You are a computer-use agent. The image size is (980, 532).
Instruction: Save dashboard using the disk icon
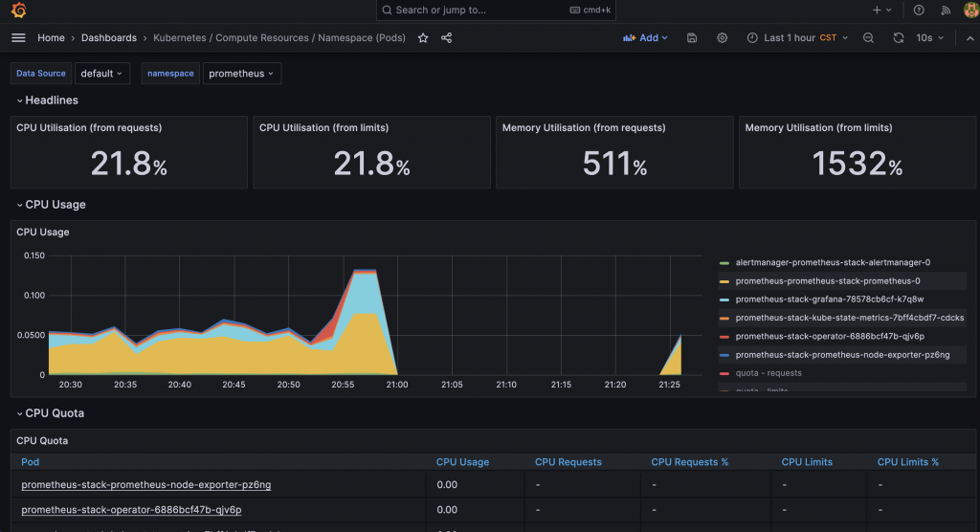(x=692, y=38)
